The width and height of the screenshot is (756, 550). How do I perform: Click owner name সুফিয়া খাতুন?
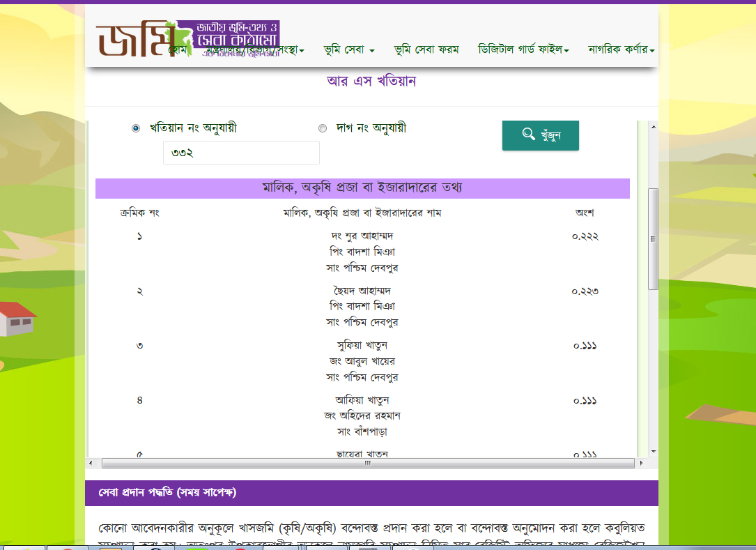362,346
